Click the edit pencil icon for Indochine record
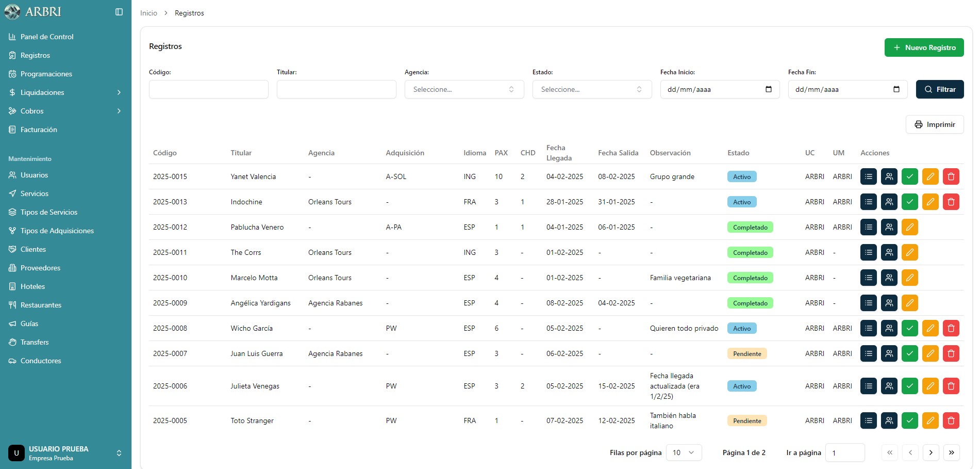This screenshot has width=980, height=469. tap(930, 202)
